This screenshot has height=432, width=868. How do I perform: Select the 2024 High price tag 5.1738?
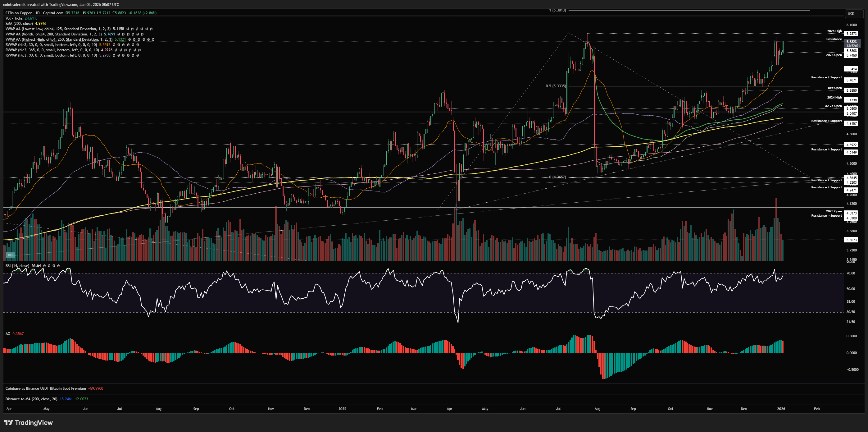(852, 100)
